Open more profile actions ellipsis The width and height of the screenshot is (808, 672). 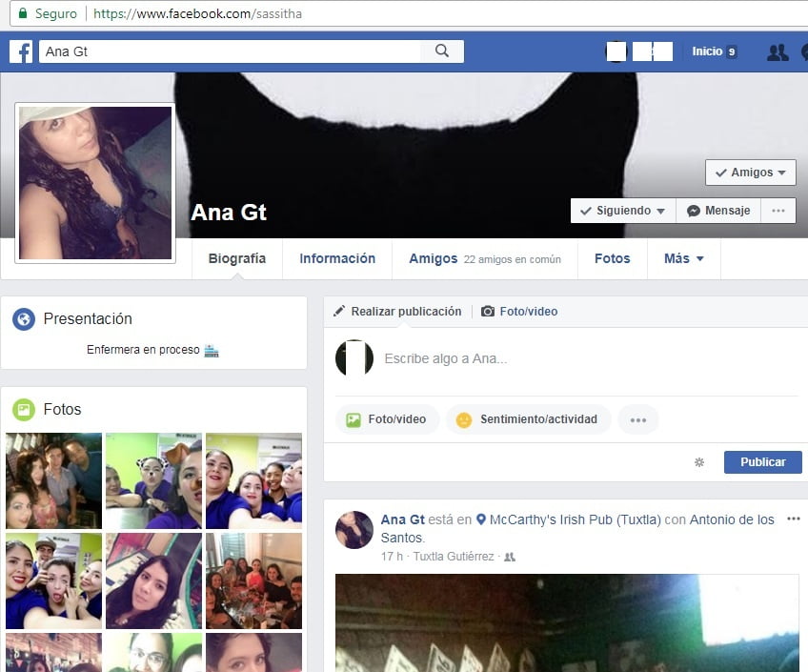tap(778, 211)
